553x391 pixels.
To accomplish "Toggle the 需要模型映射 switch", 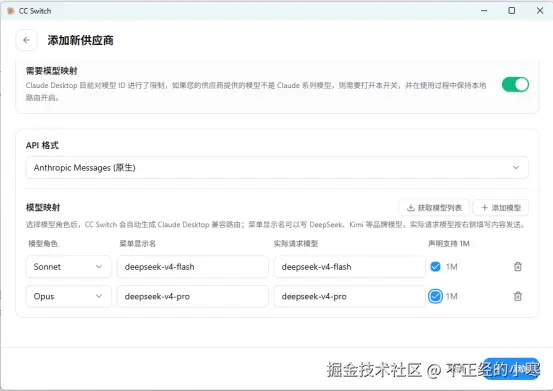I will [x=515, y=85].
